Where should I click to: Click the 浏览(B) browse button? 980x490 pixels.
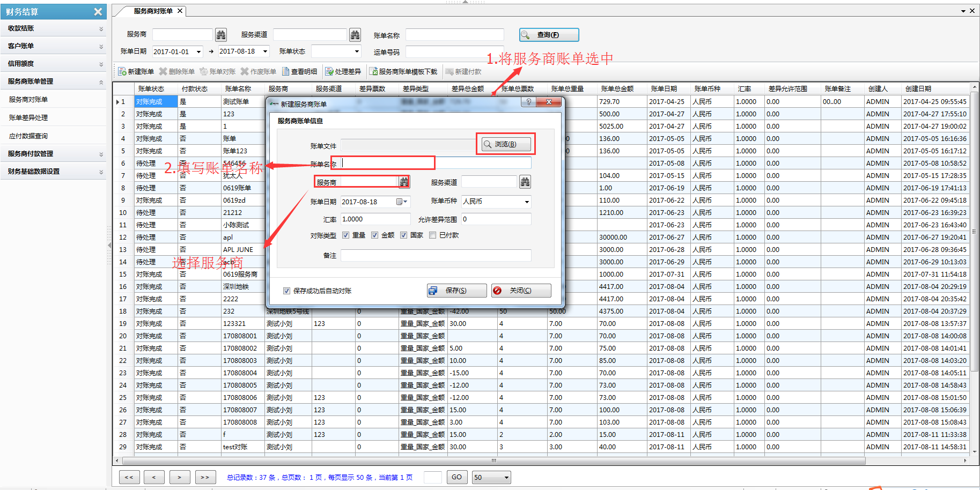[506, 144]
